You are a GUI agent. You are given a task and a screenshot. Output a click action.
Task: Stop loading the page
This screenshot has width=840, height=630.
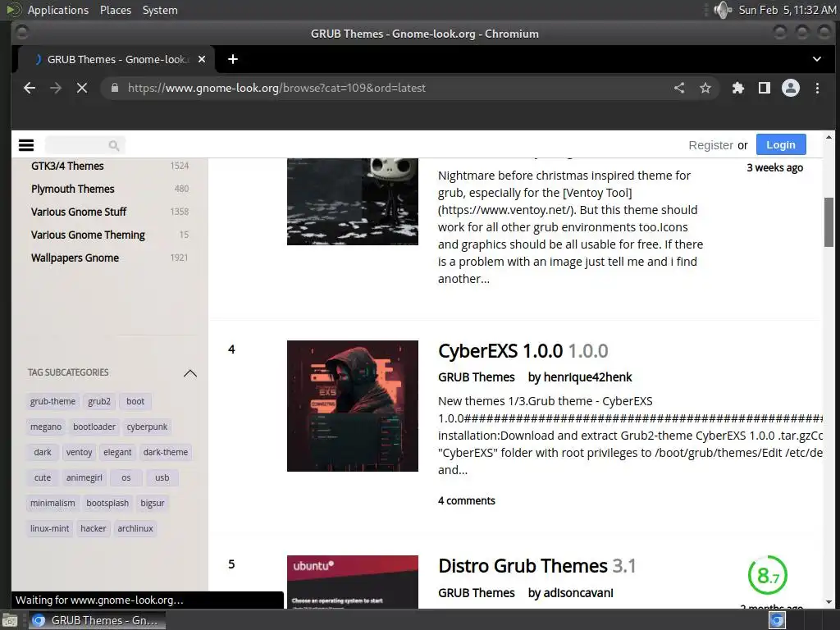[82, 88]
